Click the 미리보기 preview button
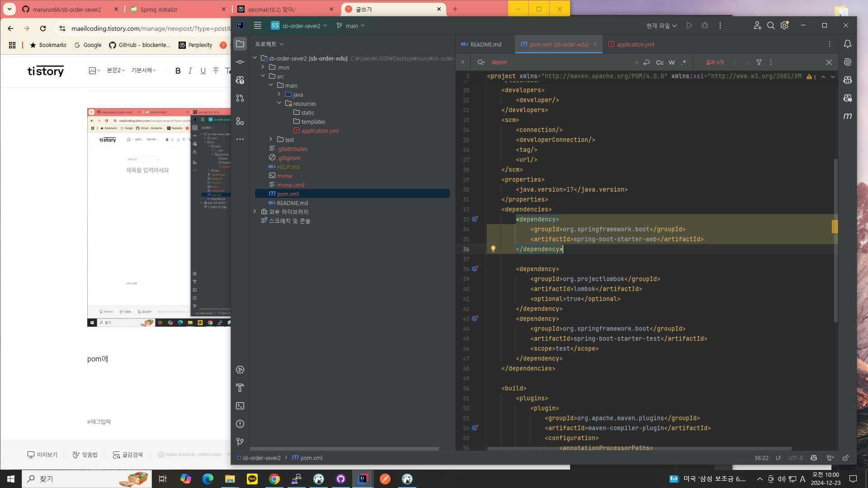Screen dimensions: 868x488 (x=42, y=455)
